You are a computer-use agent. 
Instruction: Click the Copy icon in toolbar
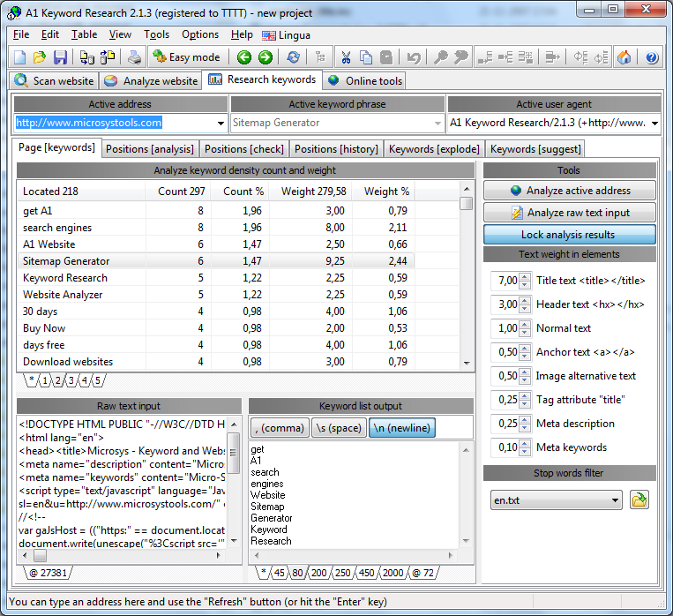pos(366,57)
